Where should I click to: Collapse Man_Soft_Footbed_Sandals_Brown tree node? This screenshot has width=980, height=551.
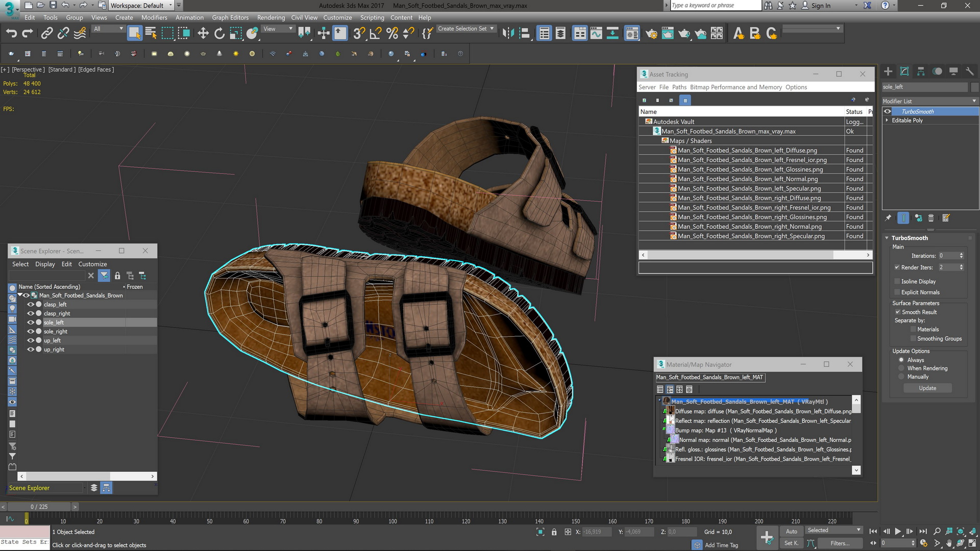[20, 295]
